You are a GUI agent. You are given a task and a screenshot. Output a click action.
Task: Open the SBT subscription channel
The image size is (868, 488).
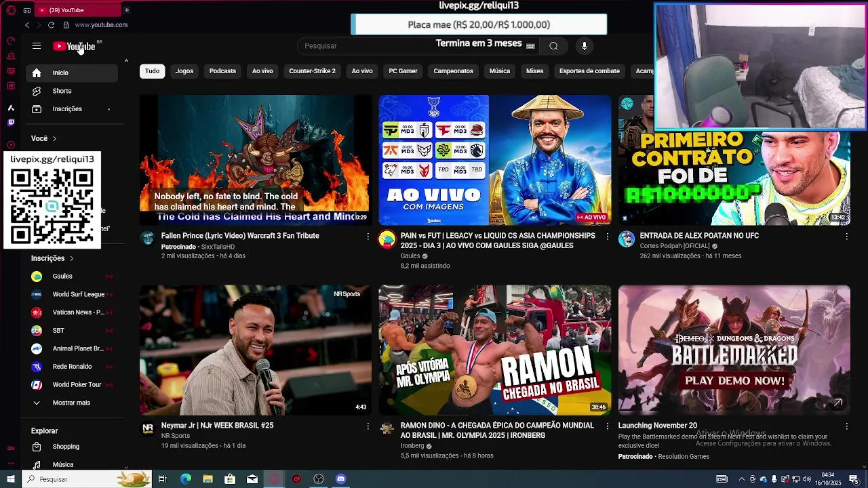click(72, 331)
